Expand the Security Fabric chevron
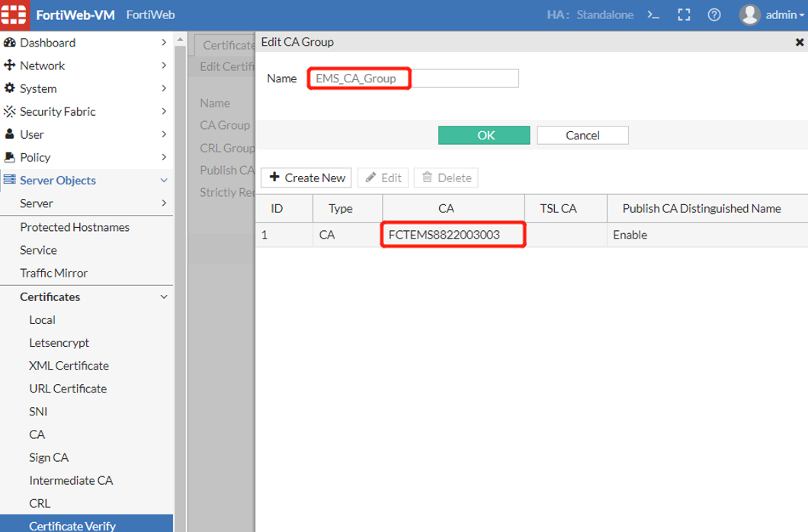Screen dimensions: 808x532 [x=164, y=111]
